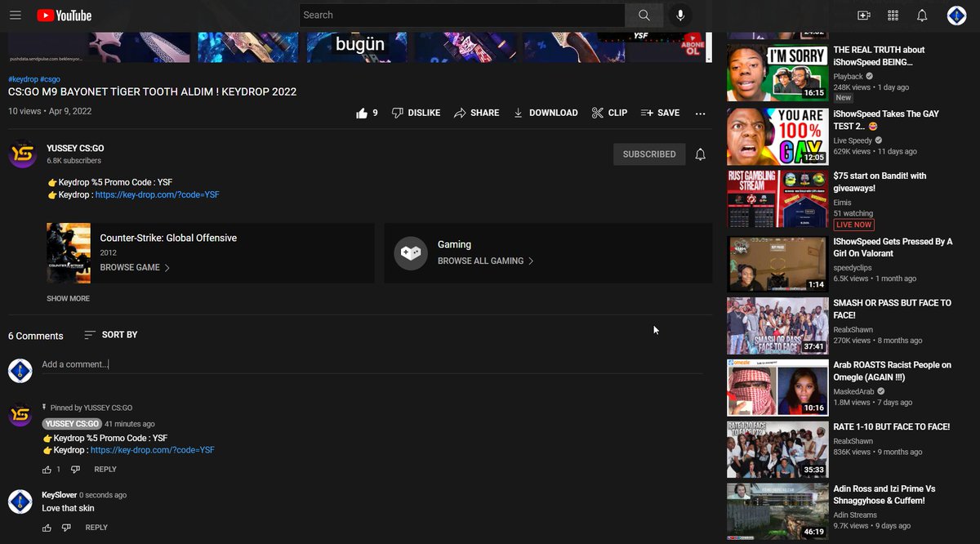Open the hamburger guide menu
This screenshot has height=544, width=980.
click(16, 15)
